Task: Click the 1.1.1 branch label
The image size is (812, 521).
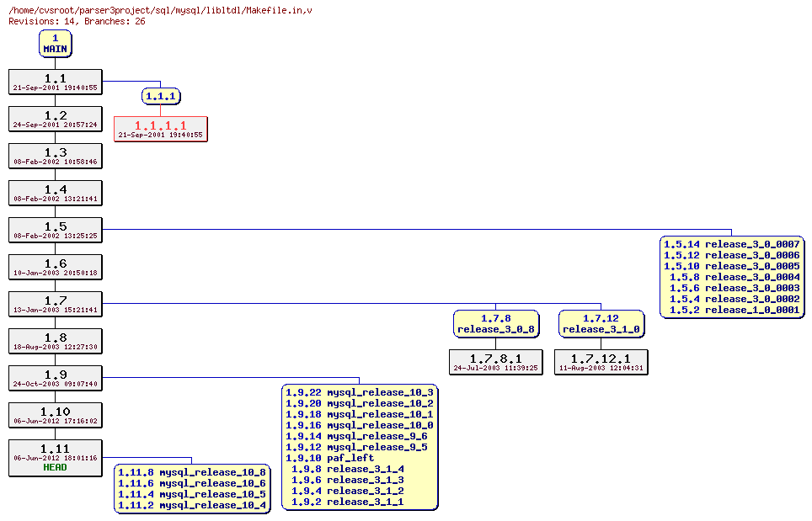Action: tap(161, 96)
